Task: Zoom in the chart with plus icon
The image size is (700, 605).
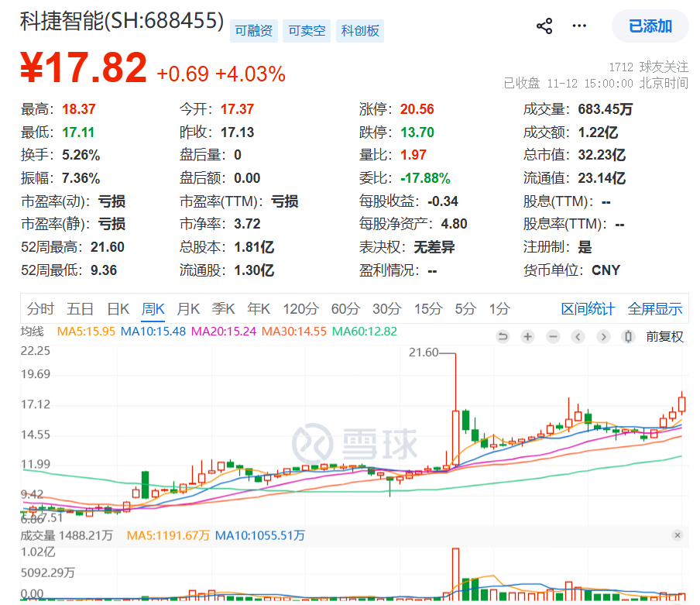Action: [527, 336]
